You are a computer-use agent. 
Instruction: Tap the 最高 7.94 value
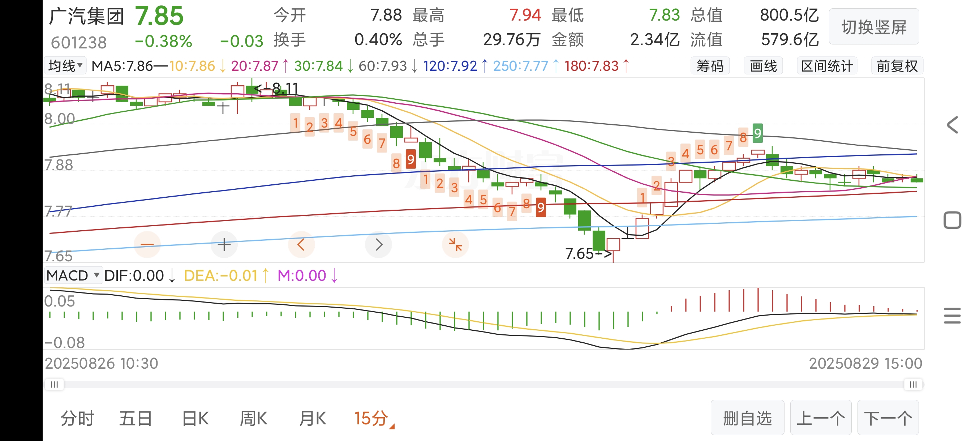coord(525,15)
